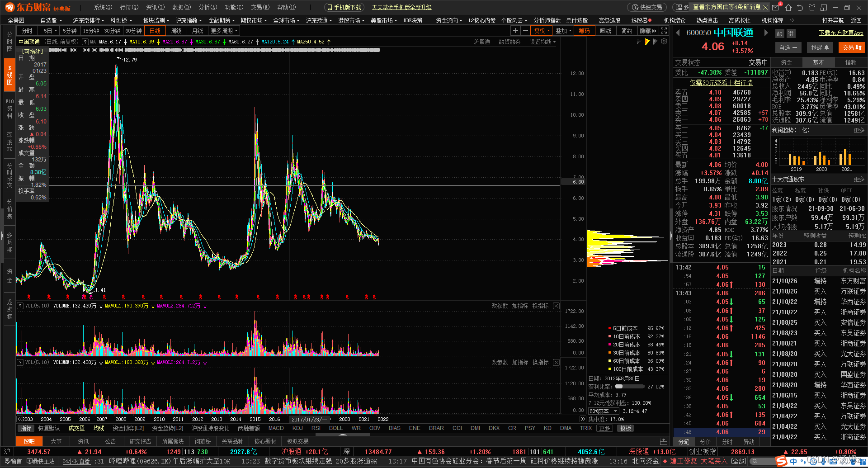The height and width of the screenshot is (468, 868).
Task: Click the 港 Hong Kong connect badge
Action: pos(791,33)
